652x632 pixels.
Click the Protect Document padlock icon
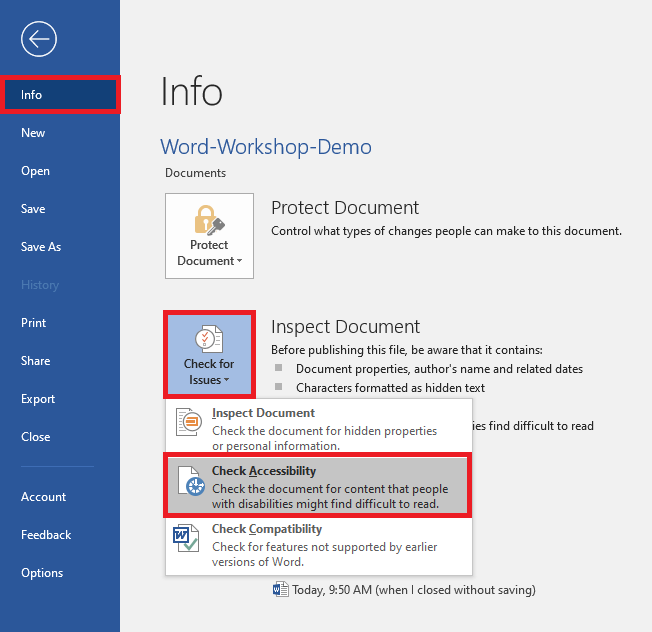pyautogui.click(x=209, y=219)
